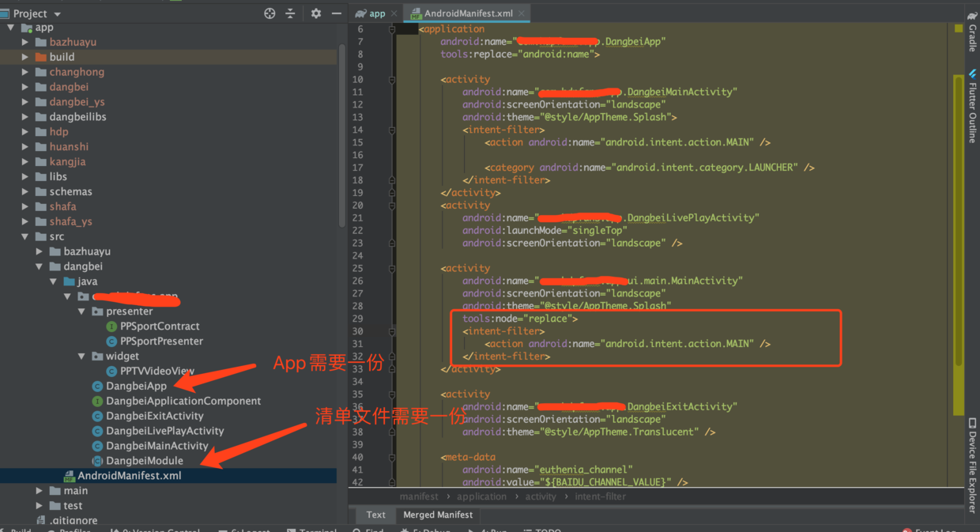
Task: Click the PPSportContract interface icon
Action: [111, 326]
